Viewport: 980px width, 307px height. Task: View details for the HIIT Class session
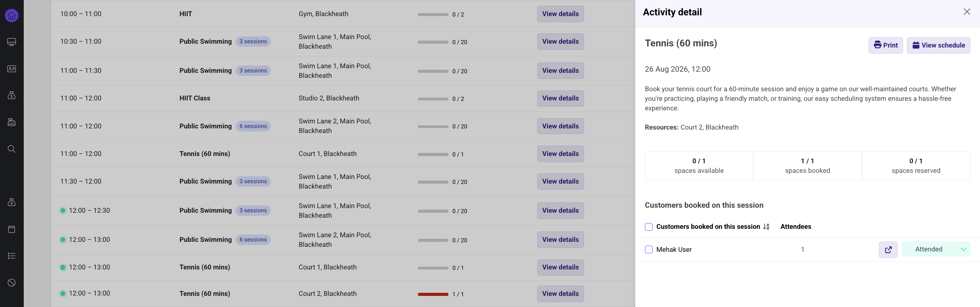pos(560,98)
